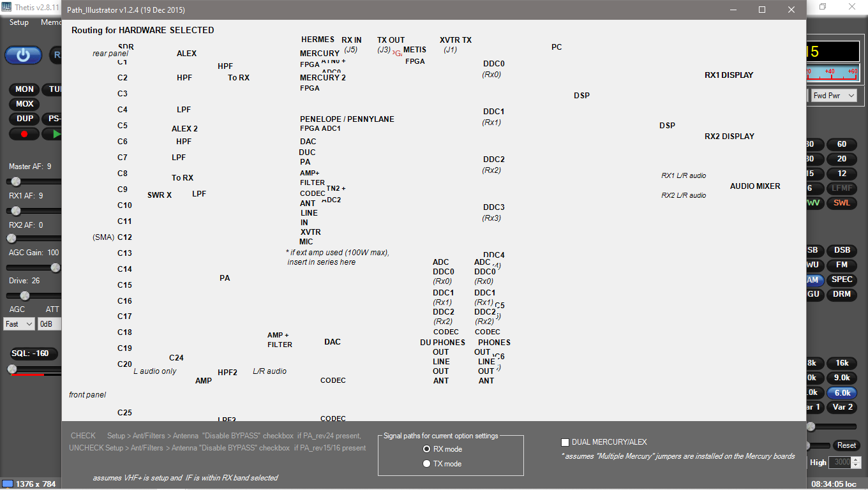Select the LFMF band button
This screenshot has width=868, height=490.
841,188
